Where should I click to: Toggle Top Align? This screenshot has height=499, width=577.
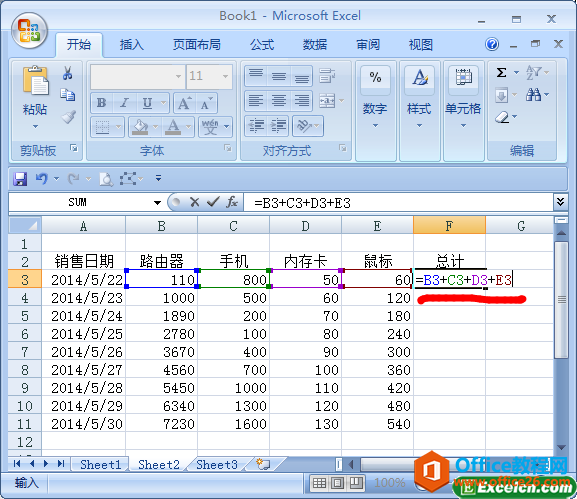point(256,76)
